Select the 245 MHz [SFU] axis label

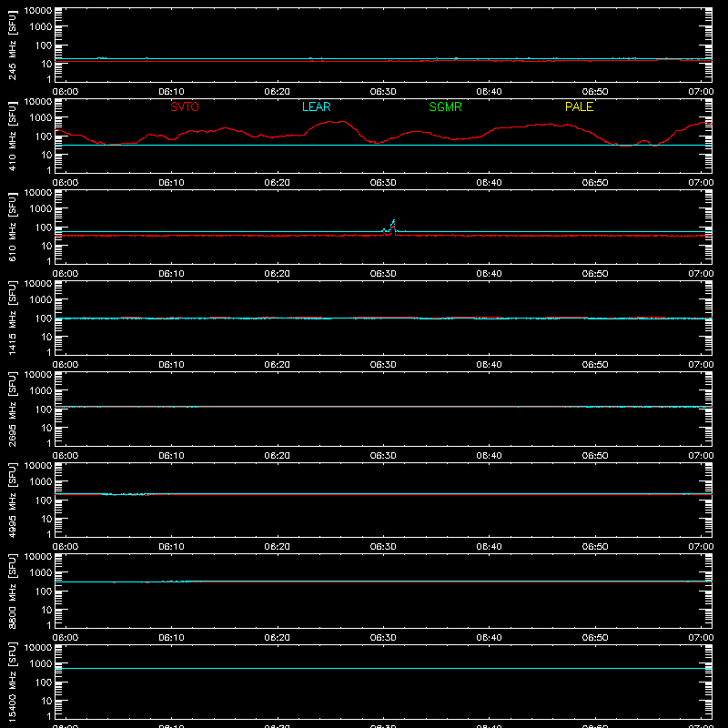point(12,45)
